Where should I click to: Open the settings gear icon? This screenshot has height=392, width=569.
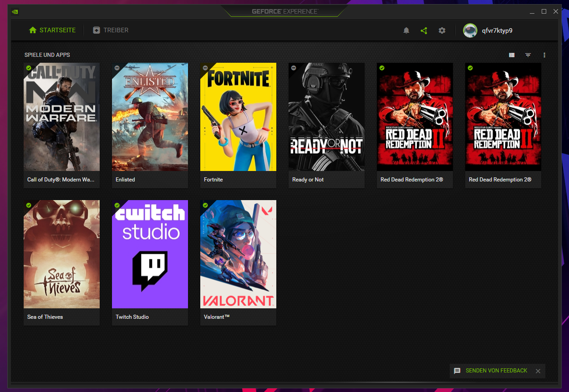point(442,30)
